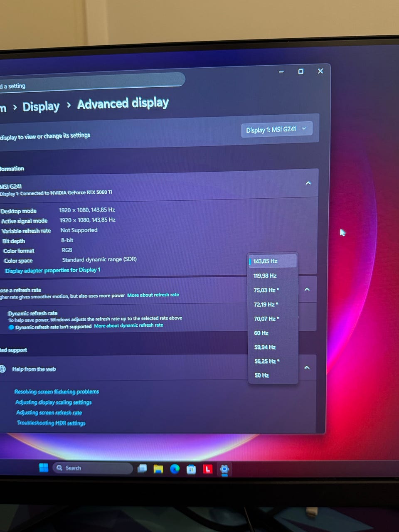This screenshot has height=532, width=399.
Task: Click the Desktop mode value 1920 × 1080
Action: click(x=87, y=210)
